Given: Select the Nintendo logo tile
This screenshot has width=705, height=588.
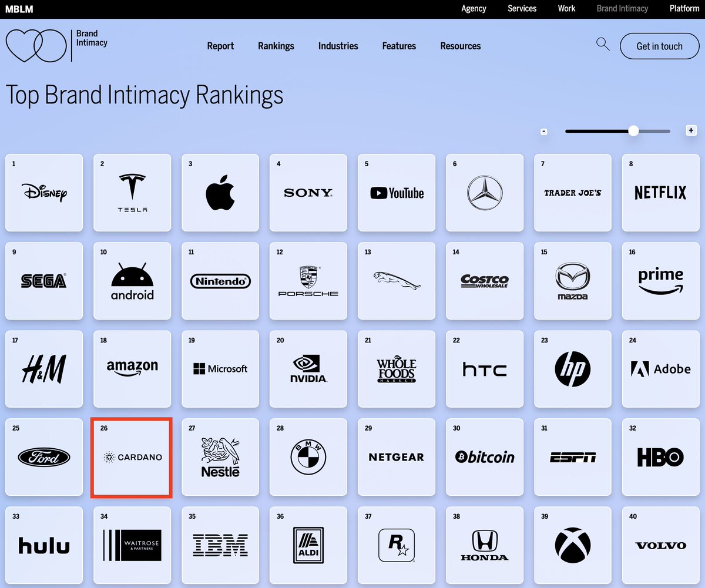Looking at the screenshot, I should pyautogui.click(x=220, y=281).
